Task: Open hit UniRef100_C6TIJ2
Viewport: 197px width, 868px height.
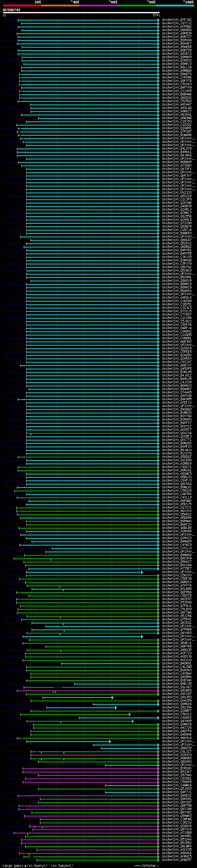Action: tap(177, 23)
